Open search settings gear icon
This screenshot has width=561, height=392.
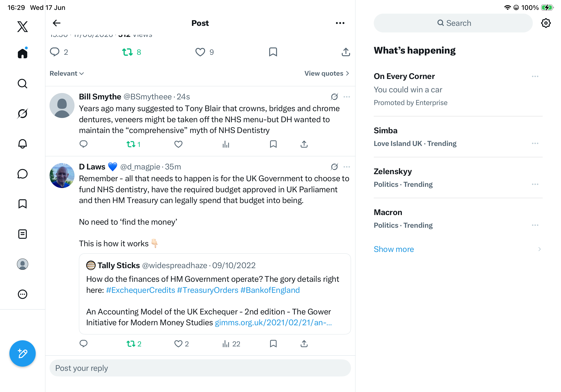point(545,23)
